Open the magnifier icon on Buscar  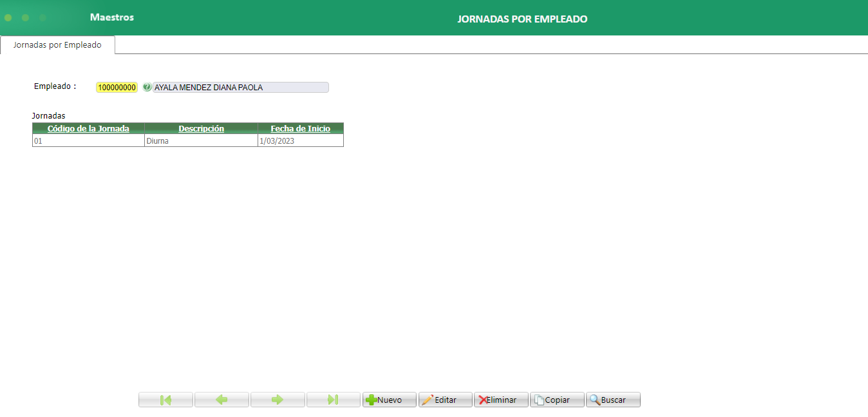596,400
